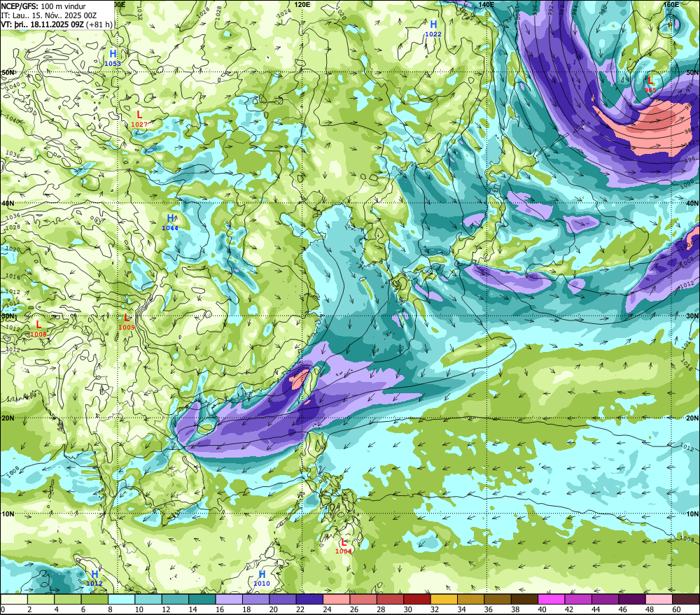The width and height of the screenshot is (700, 615).
Task: Click the legend value 24
Action: (327, 609)
